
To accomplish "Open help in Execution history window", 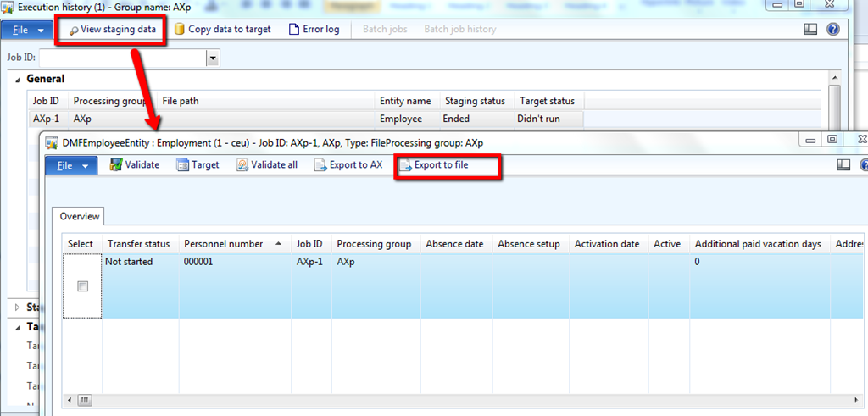I will pyautogui.click(x=833, y=30).
